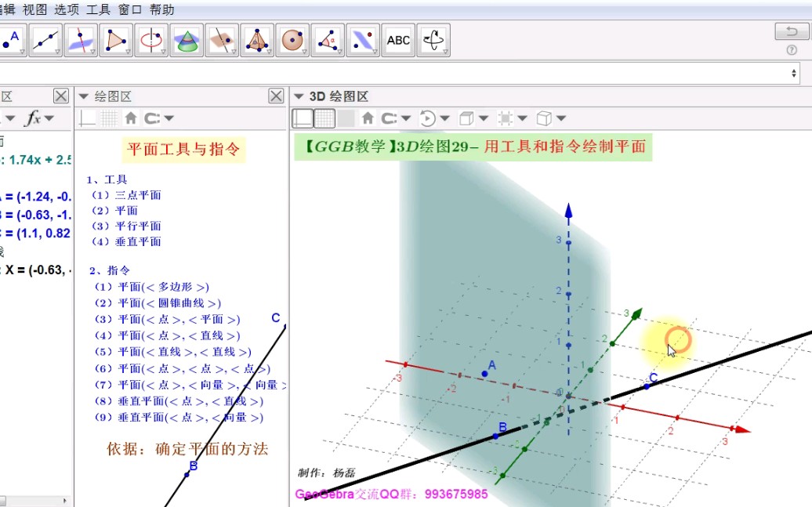Screen dimensions: 812x507
Task: Click the Undo button at top right
Action: 790,31
